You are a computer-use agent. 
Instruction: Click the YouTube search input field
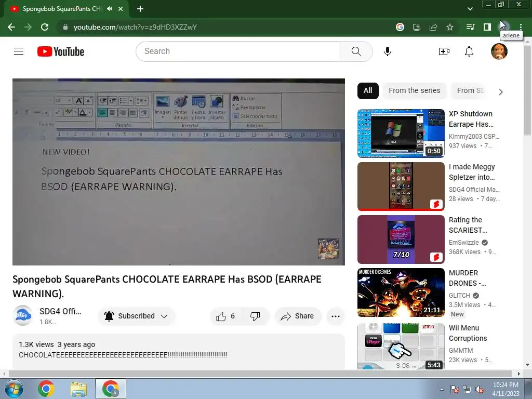(238, 51)
